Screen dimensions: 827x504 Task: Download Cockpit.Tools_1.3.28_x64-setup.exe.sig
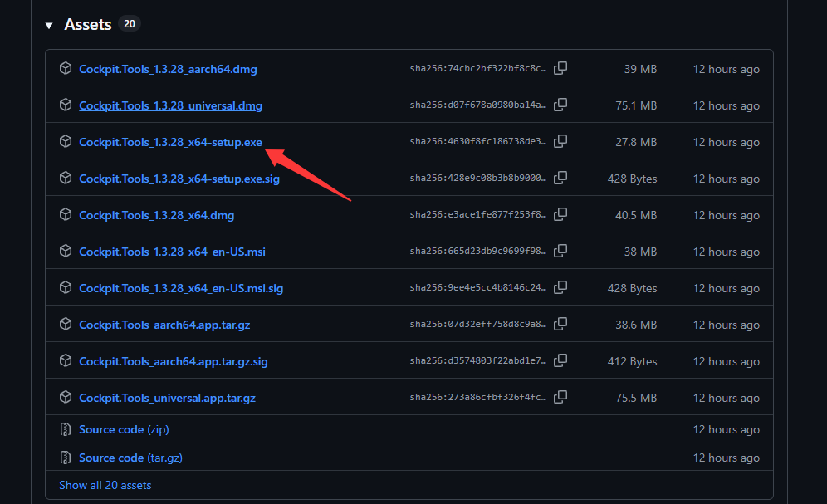coord(179,179)
